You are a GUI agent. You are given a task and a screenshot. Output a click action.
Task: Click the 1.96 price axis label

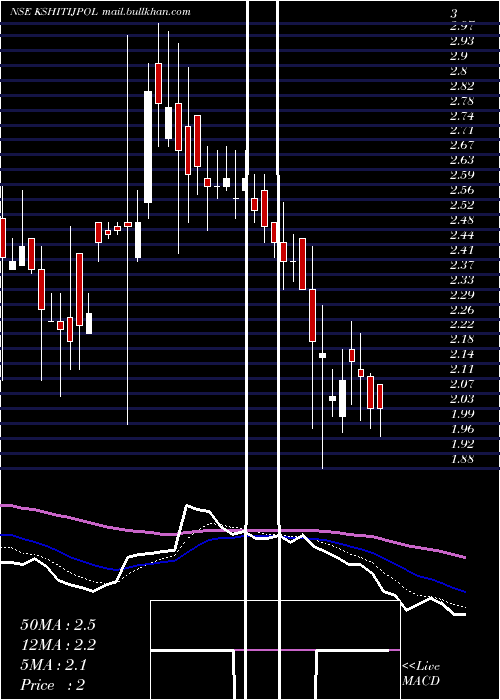[x=462, y=429]
